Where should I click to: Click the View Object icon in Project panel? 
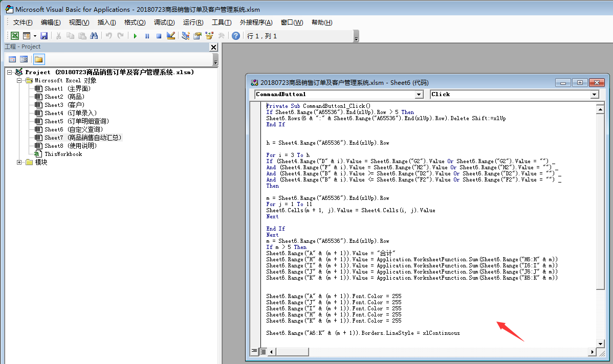pos(24,59)
